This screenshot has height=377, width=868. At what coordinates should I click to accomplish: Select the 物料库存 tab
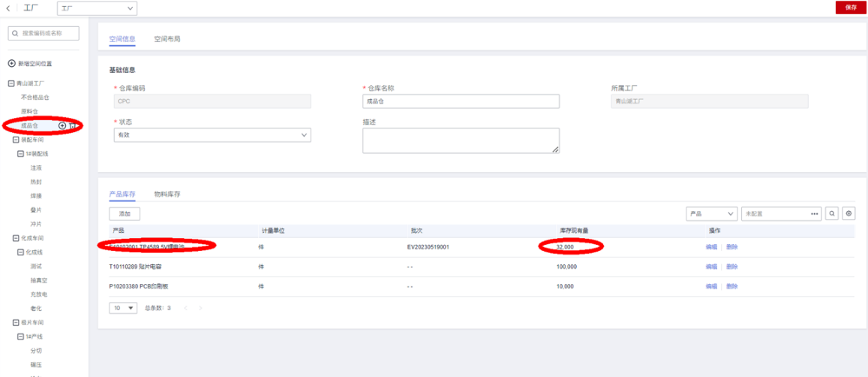click(167, 195)
